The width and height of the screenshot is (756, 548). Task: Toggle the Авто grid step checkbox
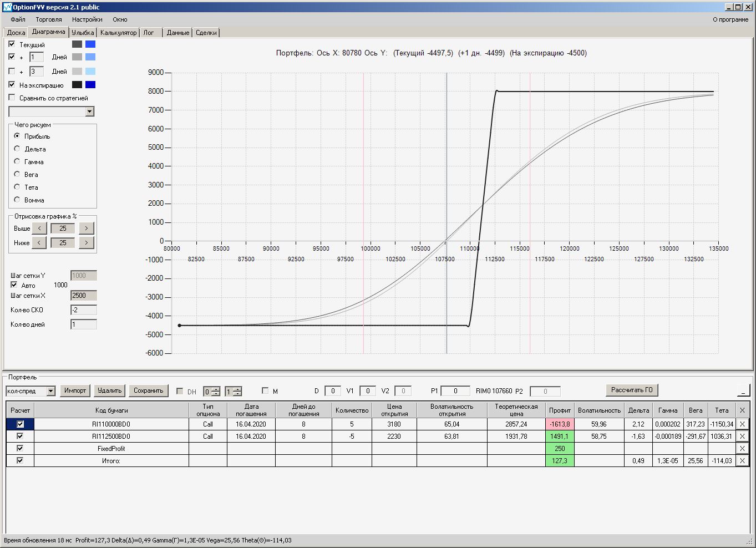click(14, 285)
